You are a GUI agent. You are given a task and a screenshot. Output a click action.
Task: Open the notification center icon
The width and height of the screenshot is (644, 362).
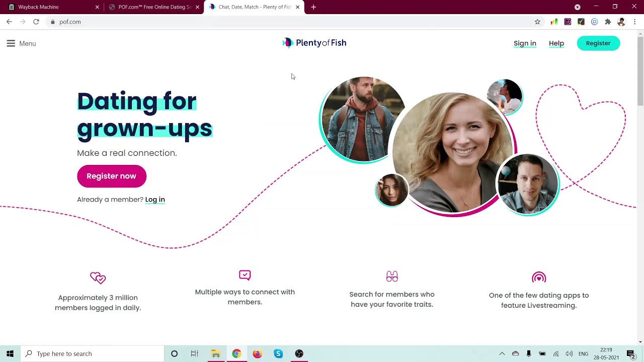point(630,353)
